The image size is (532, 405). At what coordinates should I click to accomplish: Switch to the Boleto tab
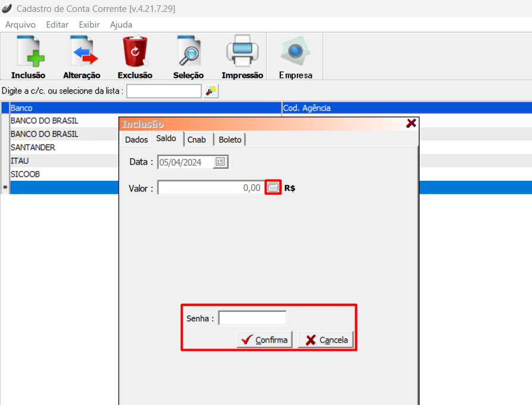(230, 140)
